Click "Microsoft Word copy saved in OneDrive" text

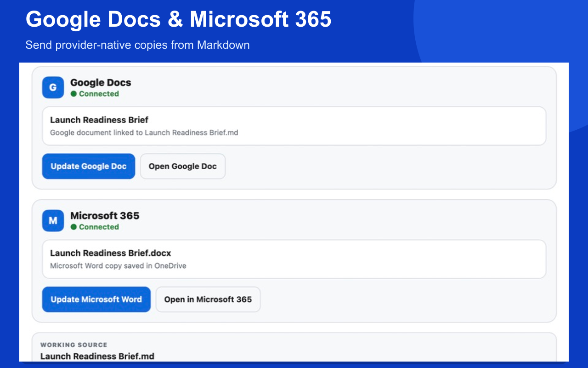118,265
